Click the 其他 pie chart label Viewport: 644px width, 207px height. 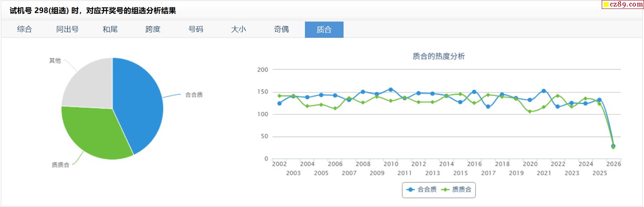pos(55,61)
